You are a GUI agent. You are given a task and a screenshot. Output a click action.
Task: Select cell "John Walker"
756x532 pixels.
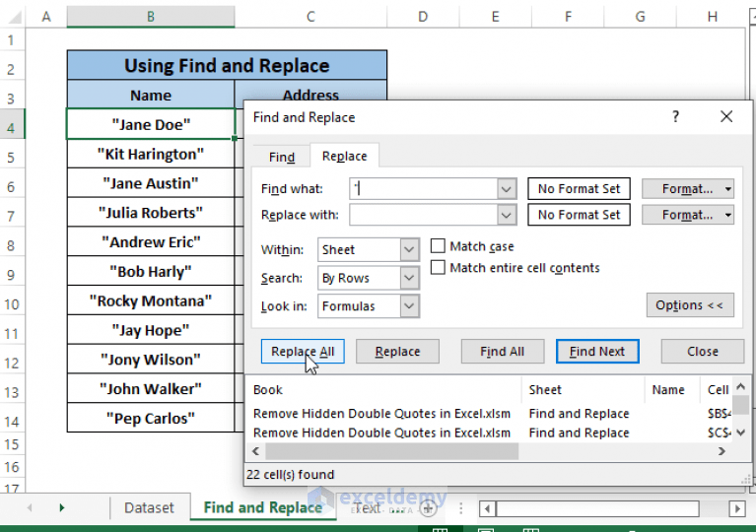pyautogui.click(x=151, y=389)
